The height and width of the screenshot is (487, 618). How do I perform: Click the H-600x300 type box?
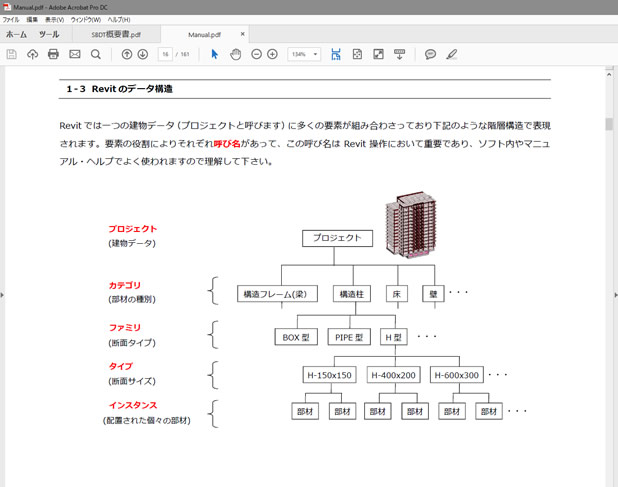tap(457, 375)
